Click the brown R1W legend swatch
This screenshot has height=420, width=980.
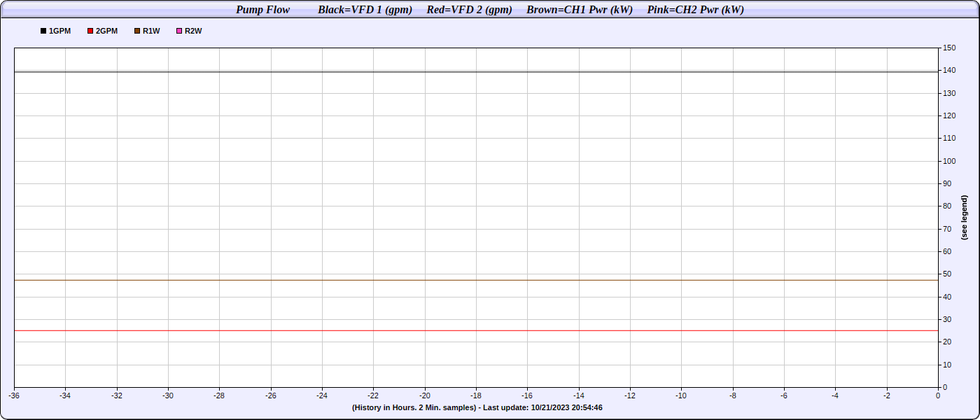(x=137, y=31)
